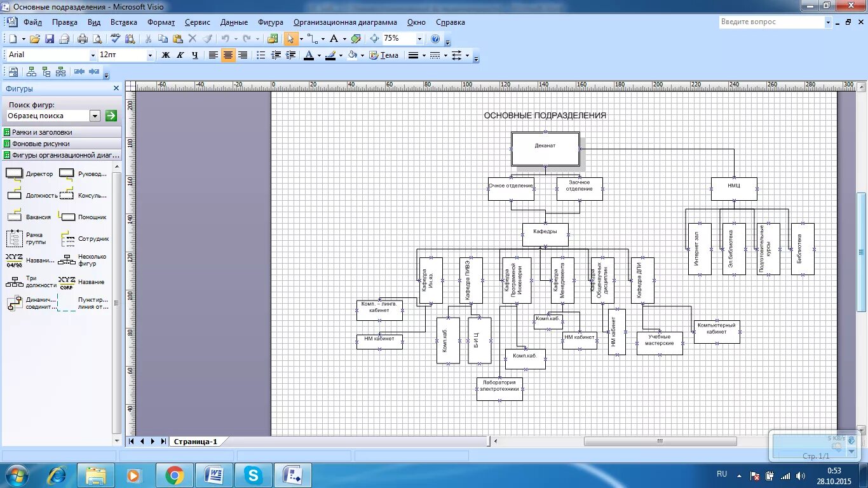The width and height of the screenshot is (868, 488).
Task: Click the Undo arrow
Action: 226,39
